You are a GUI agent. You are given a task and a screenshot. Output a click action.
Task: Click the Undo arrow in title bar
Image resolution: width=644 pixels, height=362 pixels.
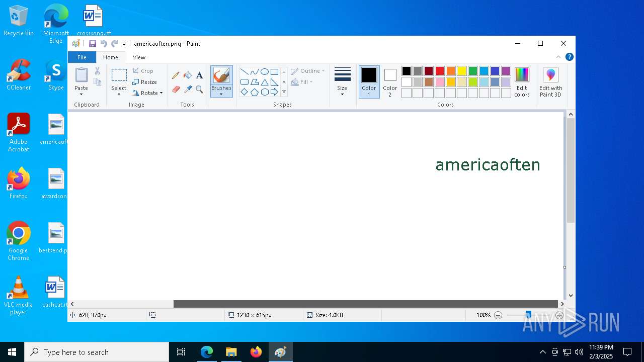104,44
